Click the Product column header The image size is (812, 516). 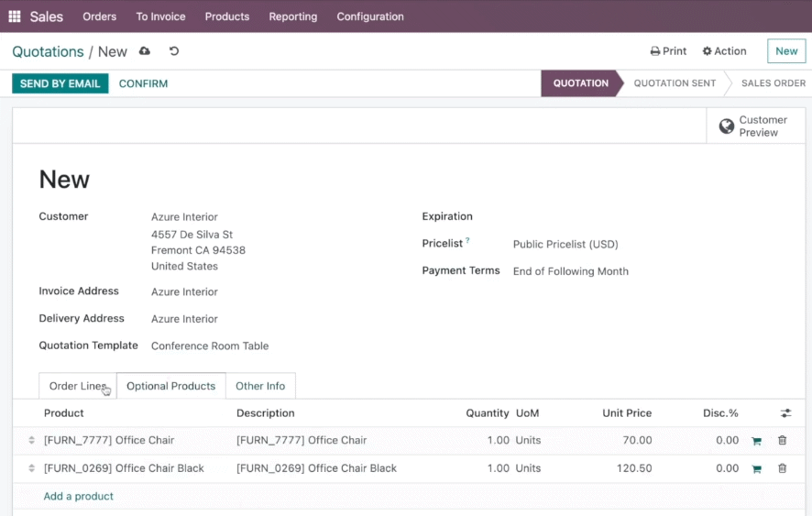pos(64,413)
